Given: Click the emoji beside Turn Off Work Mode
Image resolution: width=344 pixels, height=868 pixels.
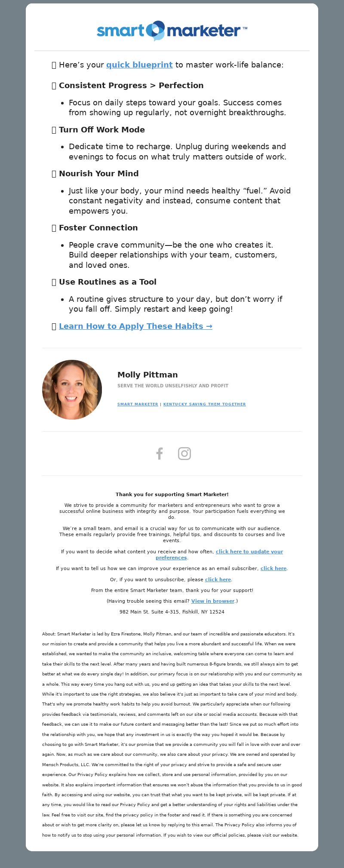Looking at the screenshot, I should [x=54, y=130].
